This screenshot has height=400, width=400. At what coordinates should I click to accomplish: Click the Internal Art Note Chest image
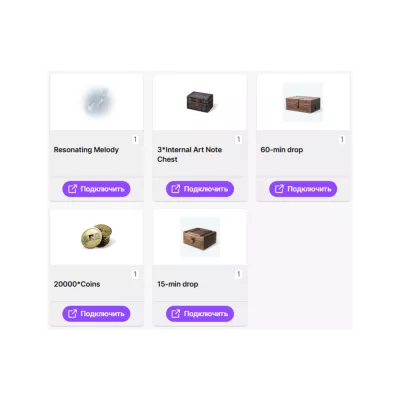coord(200,102)
